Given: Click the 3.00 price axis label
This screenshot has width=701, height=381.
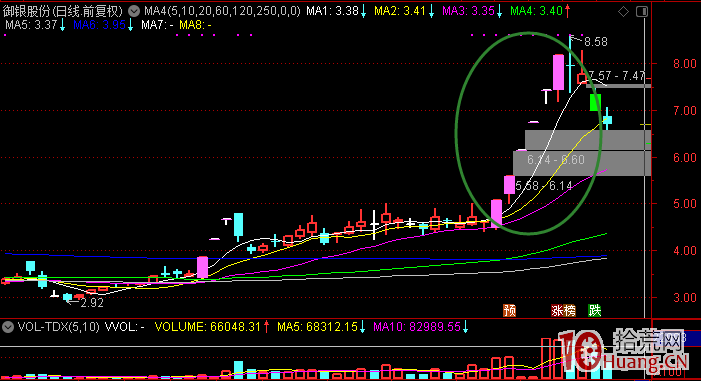Looking at the screenshot, I should tap(684, 298).
